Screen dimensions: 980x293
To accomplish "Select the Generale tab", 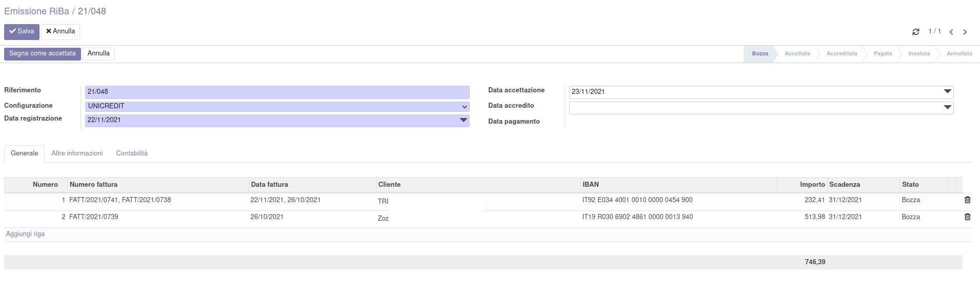I will click(x=24, y=153).
